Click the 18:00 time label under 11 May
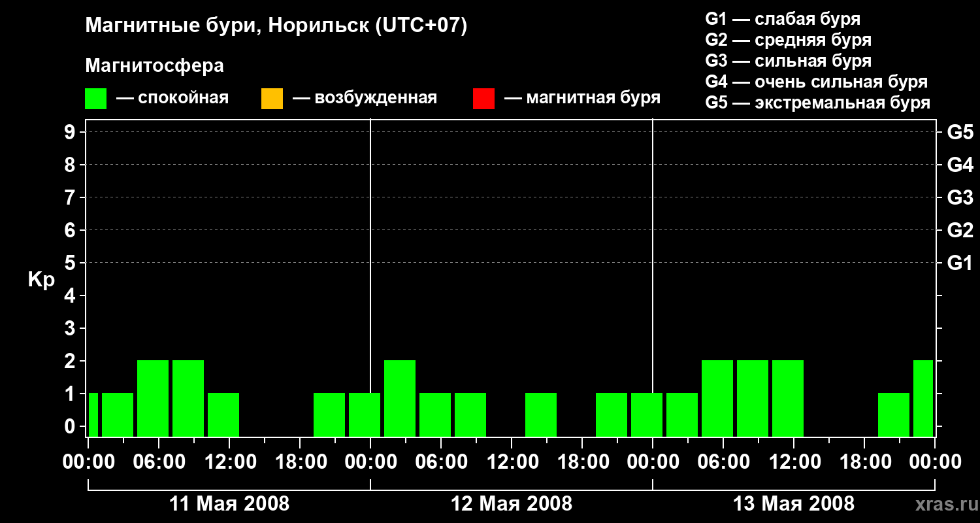980x523 pixels. (x=300, y=462)
